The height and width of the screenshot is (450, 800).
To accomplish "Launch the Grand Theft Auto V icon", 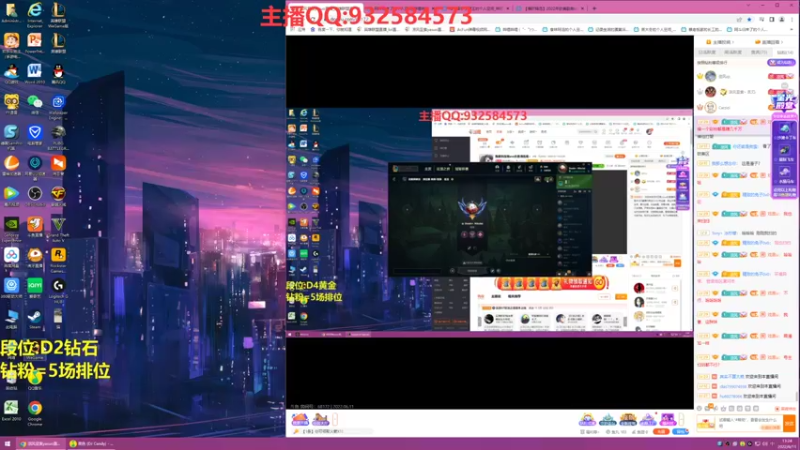I will (x=58, y=229).
